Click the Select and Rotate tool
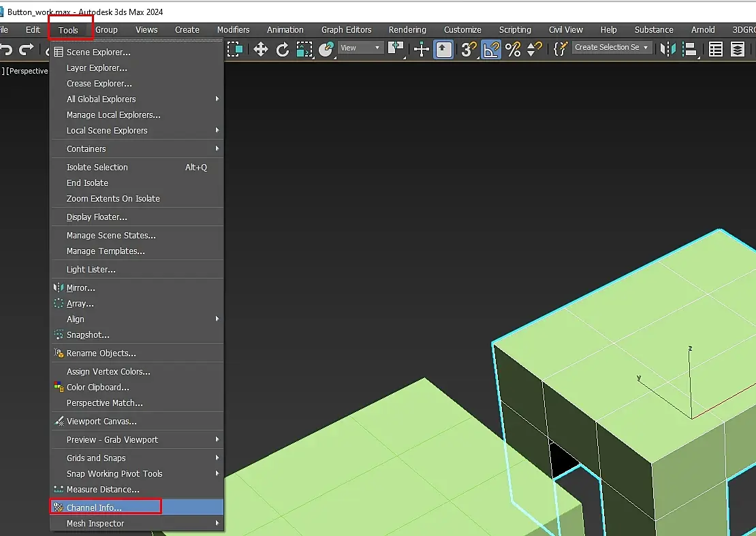The image size is (756, 536). pos(283,49)
